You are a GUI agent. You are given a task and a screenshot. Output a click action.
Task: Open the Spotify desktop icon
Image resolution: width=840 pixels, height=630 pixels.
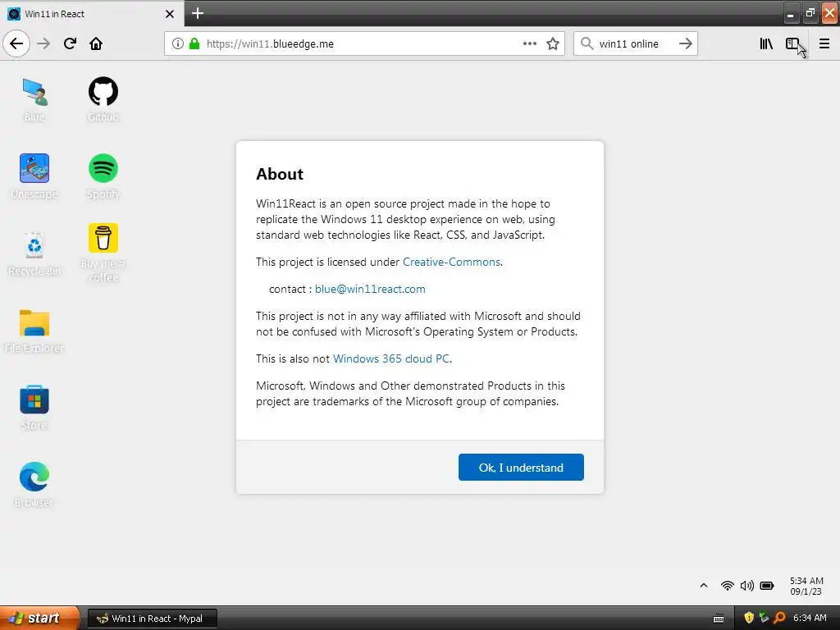point(103,177)
